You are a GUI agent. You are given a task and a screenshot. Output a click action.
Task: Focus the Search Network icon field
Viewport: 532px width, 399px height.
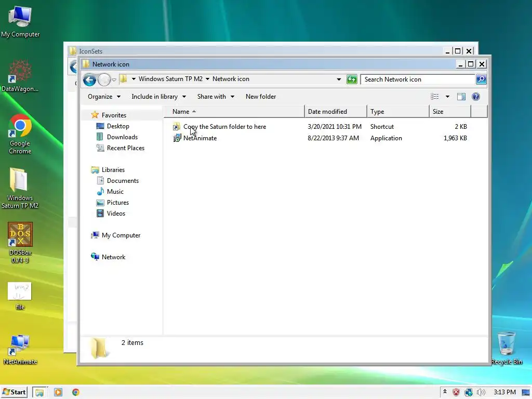point(418,79)
